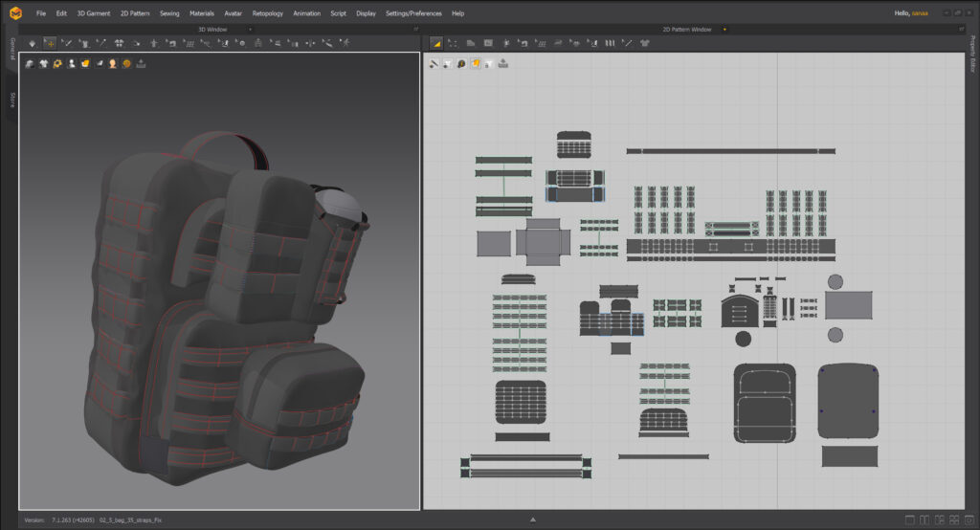Pop out the 2D Pattern Window panel
The width and height of the screenshot is (980, 530).
coord(961,30)
